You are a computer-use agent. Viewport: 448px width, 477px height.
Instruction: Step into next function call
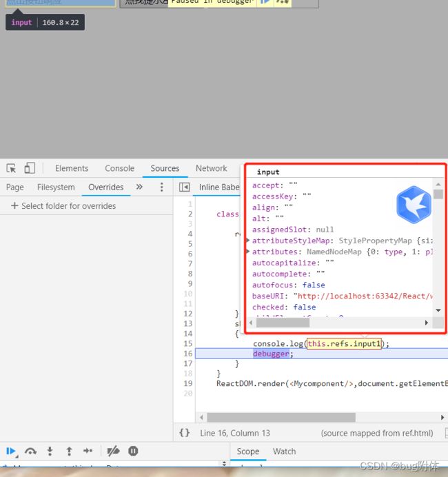[50, 451]
